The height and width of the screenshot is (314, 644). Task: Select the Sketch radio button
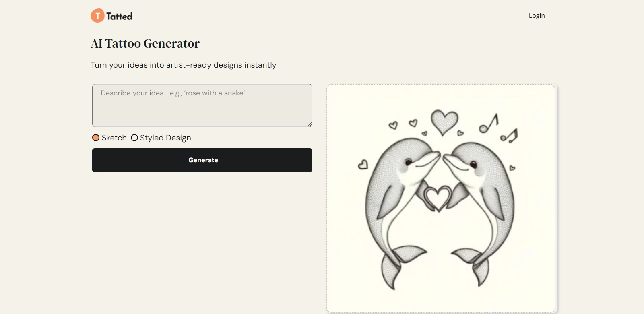(96, 138)
